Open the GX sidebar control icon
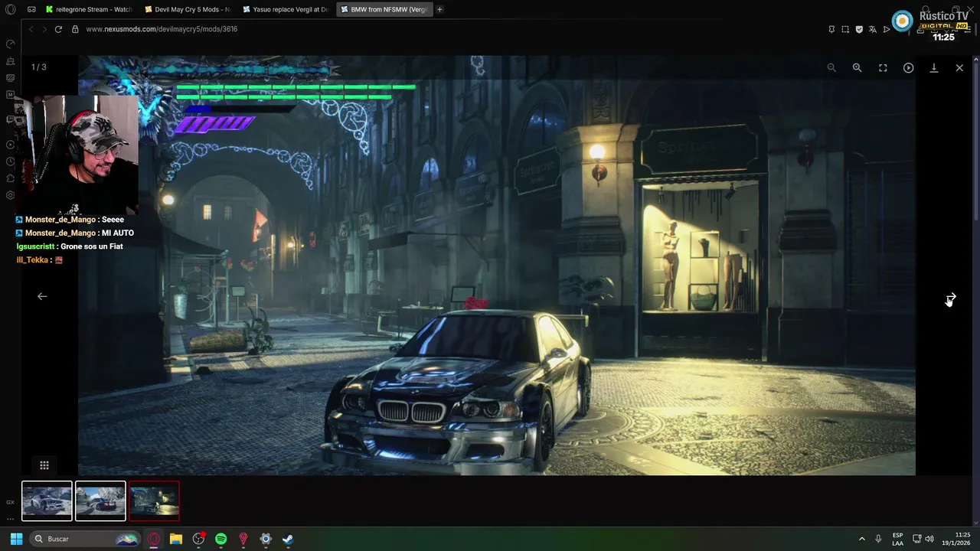The height and width of the screenshot is (551, 980). [x=10, y=502]
